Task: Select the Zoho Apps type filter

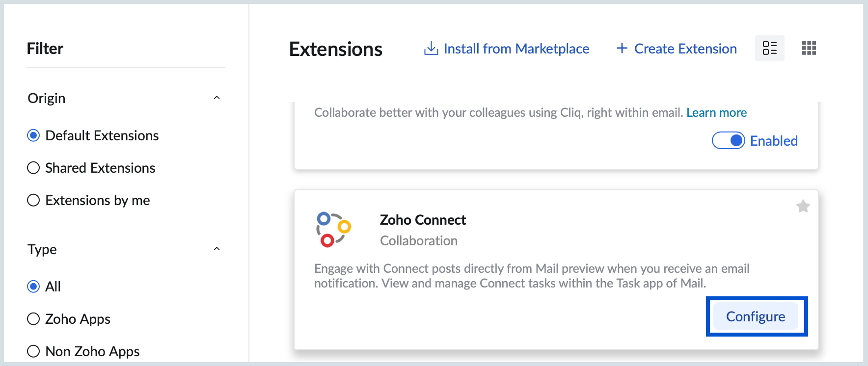Action: (x=33, y=319)
